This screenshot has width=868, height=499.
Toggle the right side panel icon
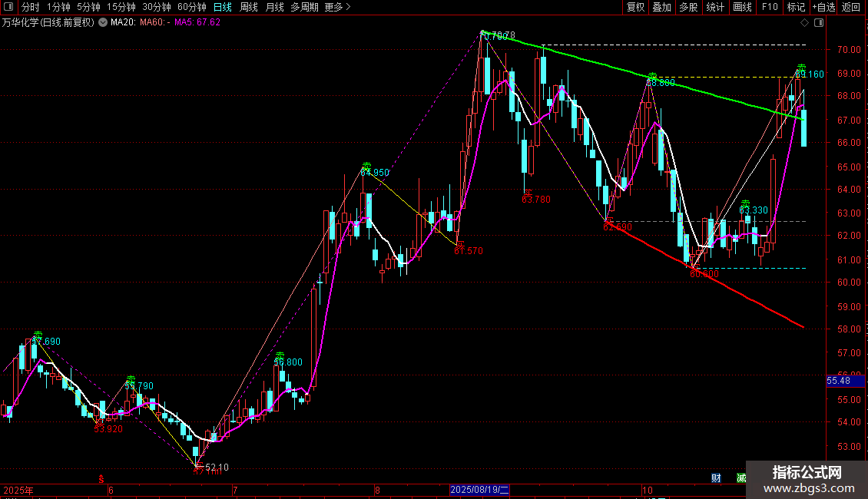820,23
